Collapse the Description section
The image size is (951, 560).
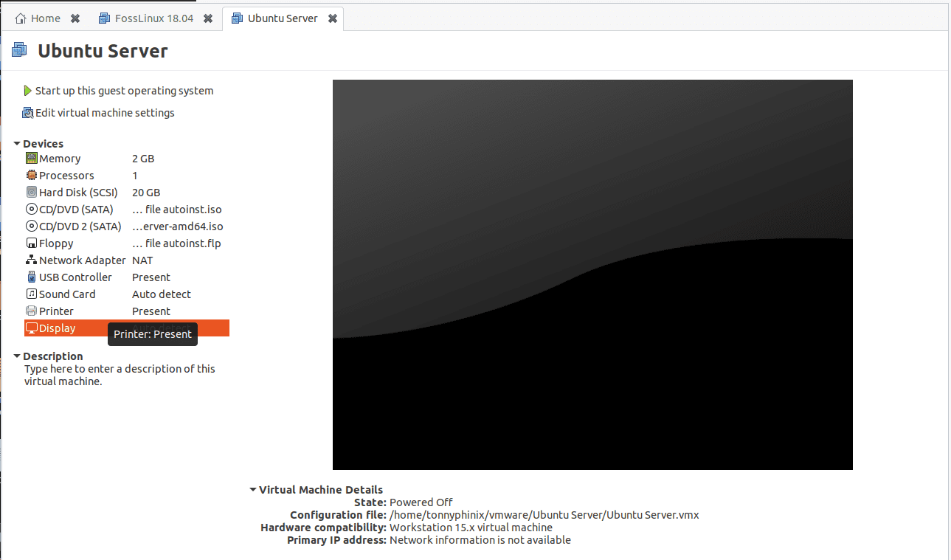pyautogui.click(x=17, y=356)
